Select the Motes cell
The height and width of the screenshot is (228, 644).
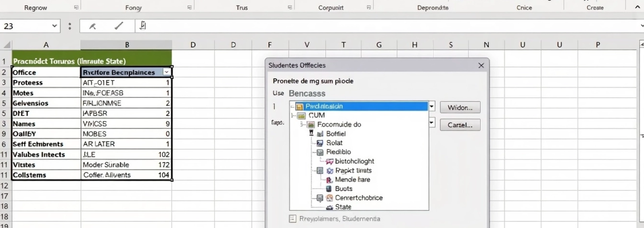[46, 93]
